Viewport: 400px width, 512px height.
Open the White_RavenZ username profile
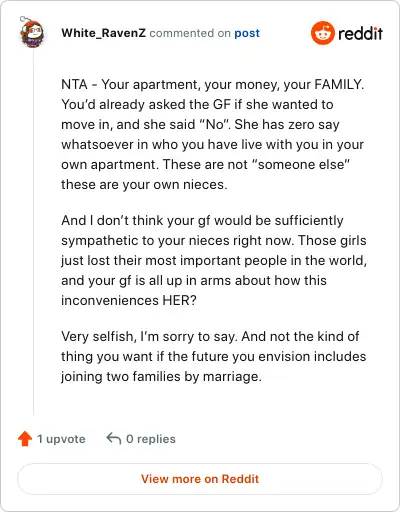(104, 33)
